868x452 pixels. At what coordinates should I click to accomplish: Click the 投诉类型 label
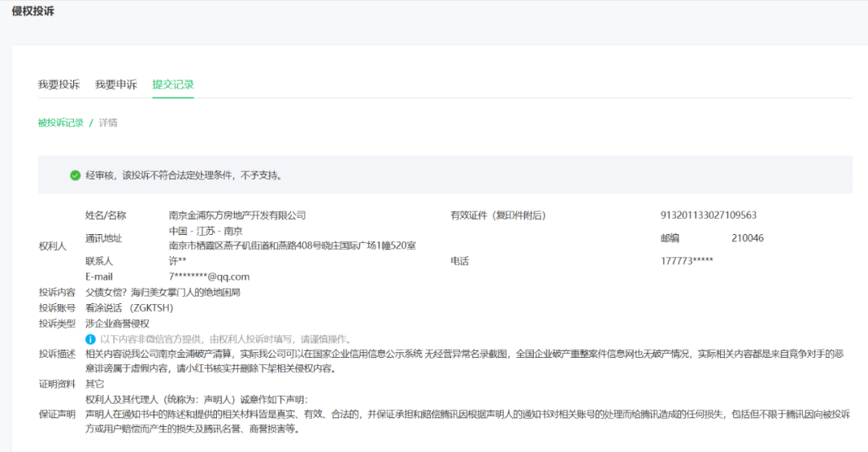[x=57, y=323]
